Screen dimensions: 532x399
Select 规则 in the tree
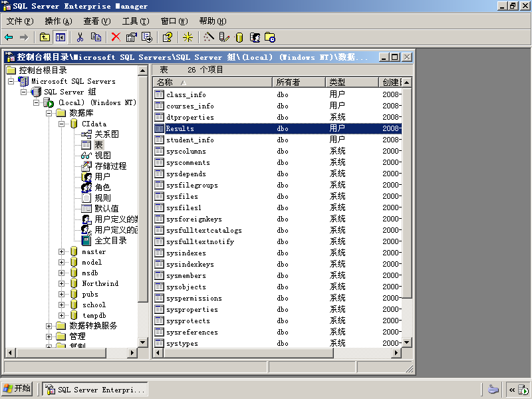102,198
